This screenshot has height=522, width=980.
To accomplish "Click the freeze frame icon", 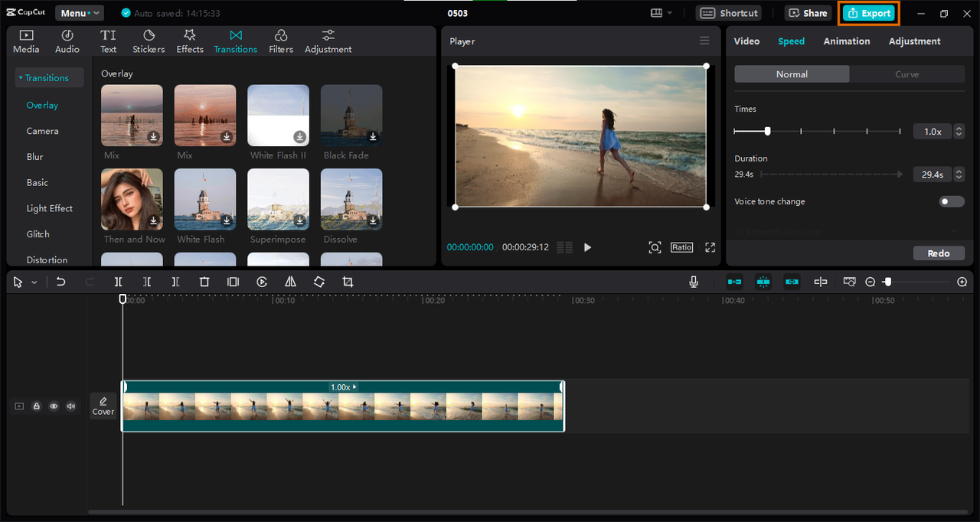I will click(233, 282).
